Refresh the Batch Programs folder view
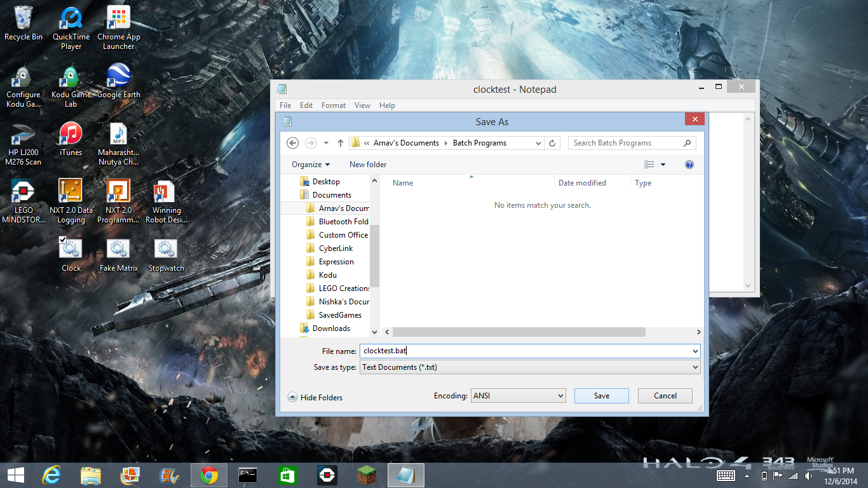The image size is (868, 488). [x=552, y=142]
